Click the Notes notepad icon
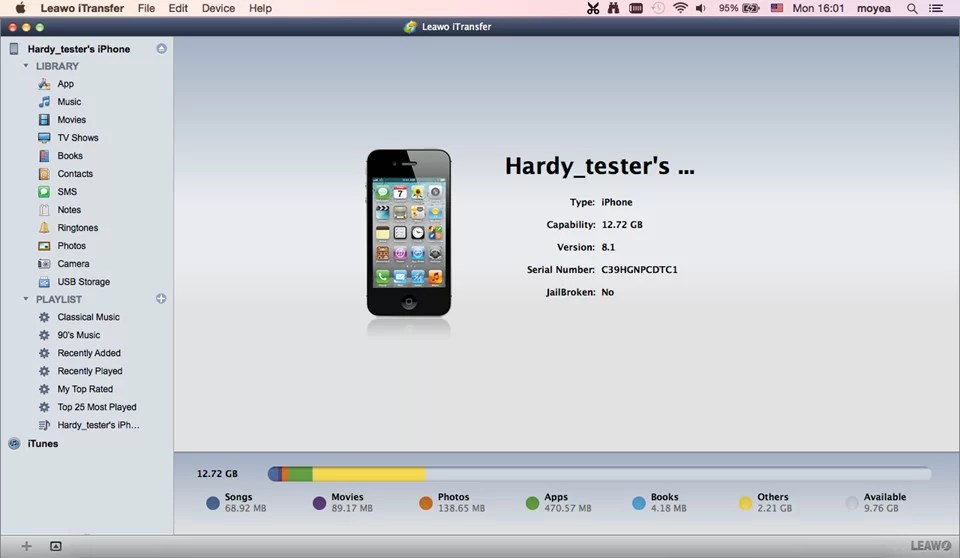Image resolution: width=960 pixels, height=558 pixels. click(44, 209)
